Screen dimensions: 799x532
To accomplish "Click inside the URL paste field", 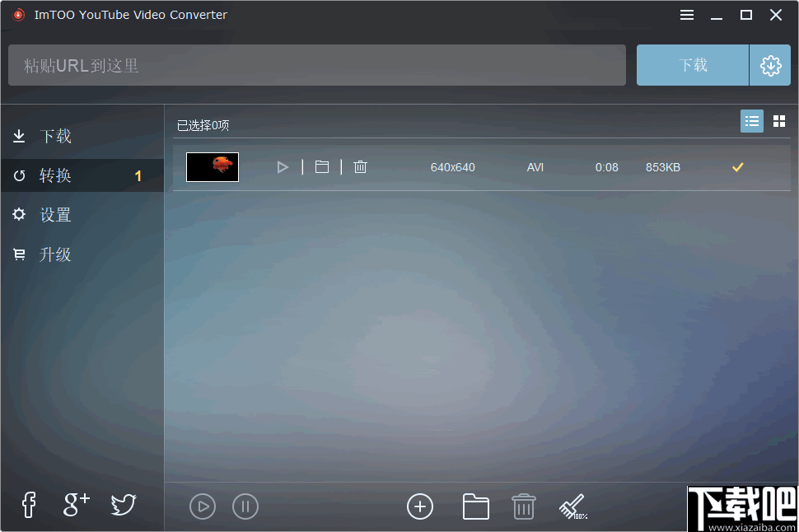I will 317,65.
